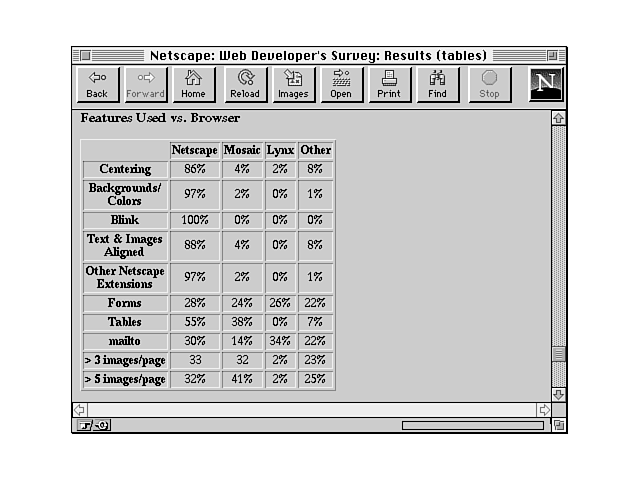Load images with the Images button
This screenshot has width=640, height=480.
[x=293, y=85]
